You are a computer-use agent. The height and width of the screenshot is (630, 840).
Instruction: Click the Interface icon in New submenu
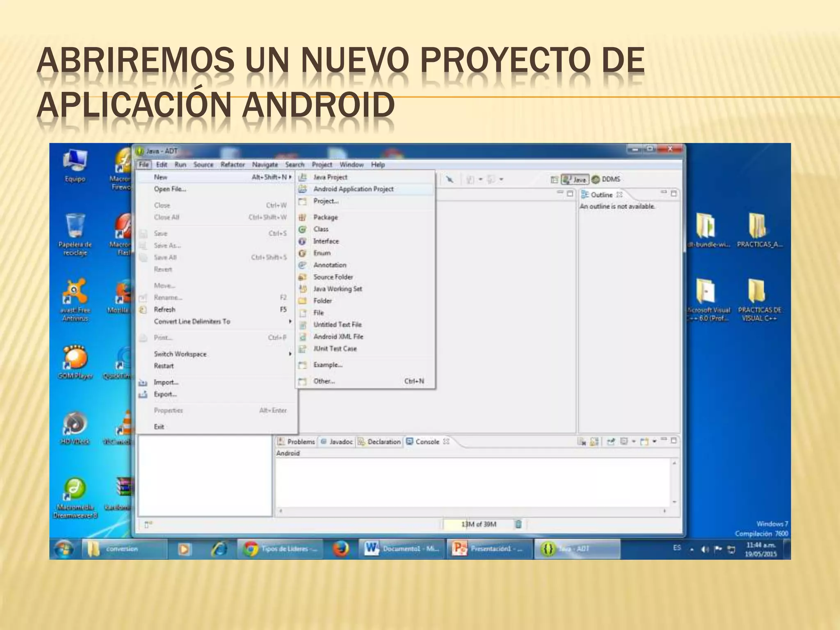303,242
